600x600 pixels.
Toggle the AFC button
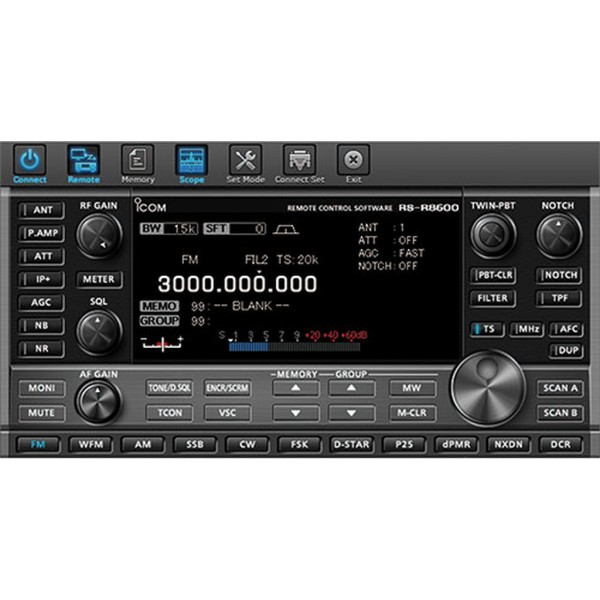click(566, 329)
